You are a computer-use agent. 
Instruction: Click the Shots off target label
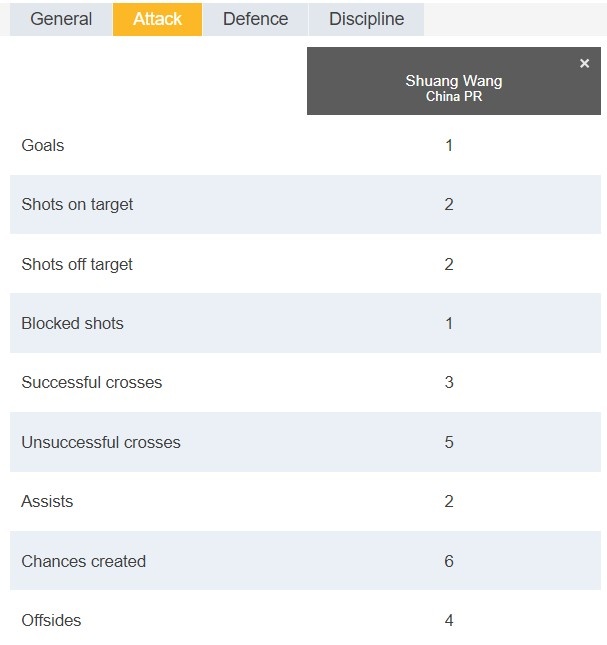(x=77, y=264)
